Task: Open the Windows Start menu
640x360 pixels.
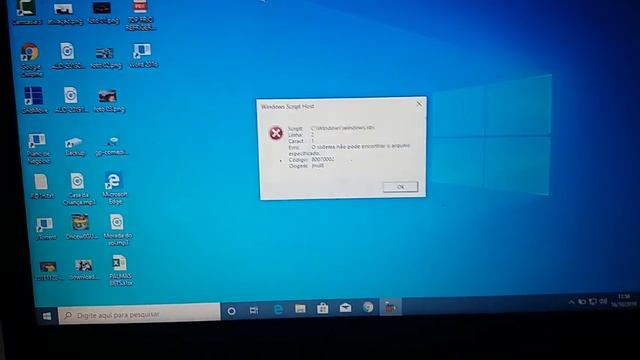Action: click(x=47, y=316)
